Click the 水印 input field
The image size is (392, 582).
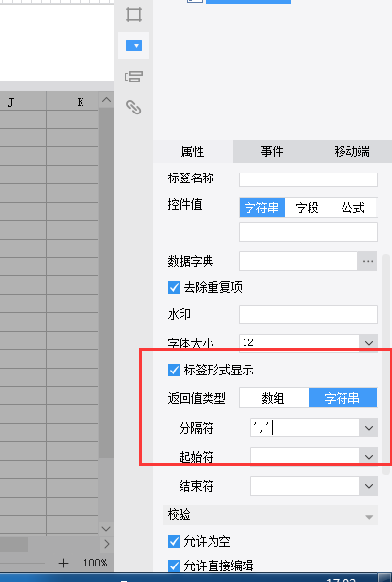tap(309, 314)
